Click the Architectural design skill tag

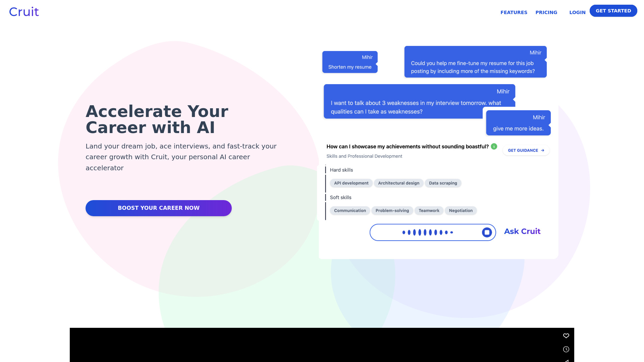point(398,183)
